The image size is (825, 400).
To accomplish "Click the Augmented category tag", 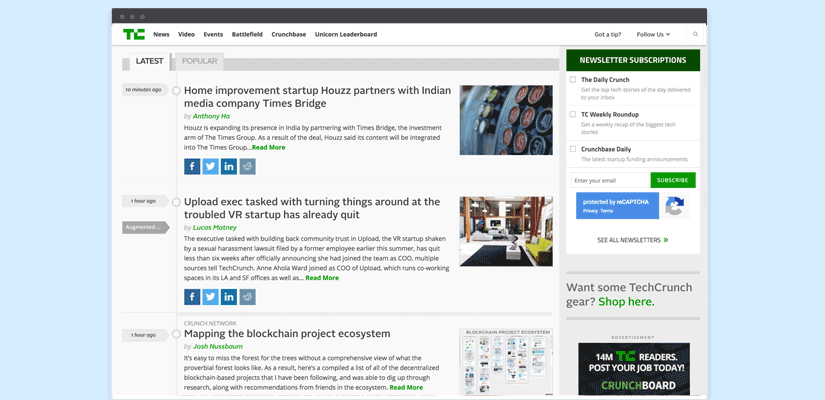I will click(x=146, y=227).
